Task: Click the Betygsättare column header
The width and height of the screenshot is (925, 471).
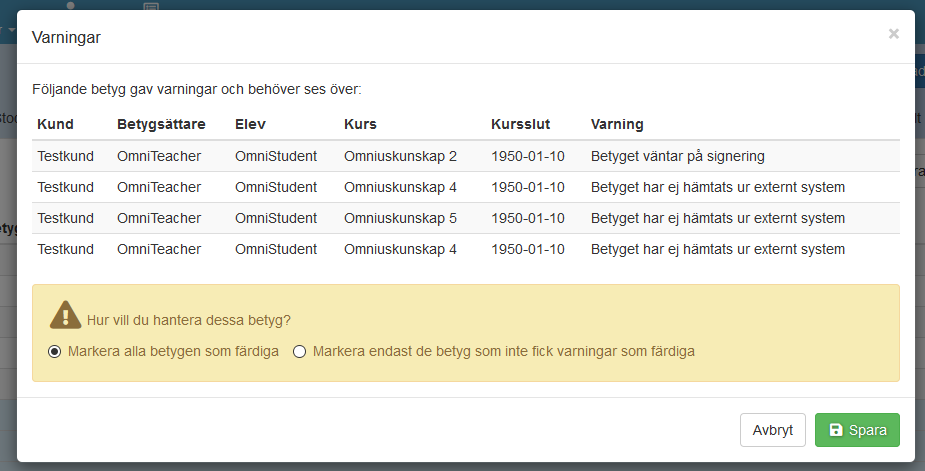Action: 160,125
